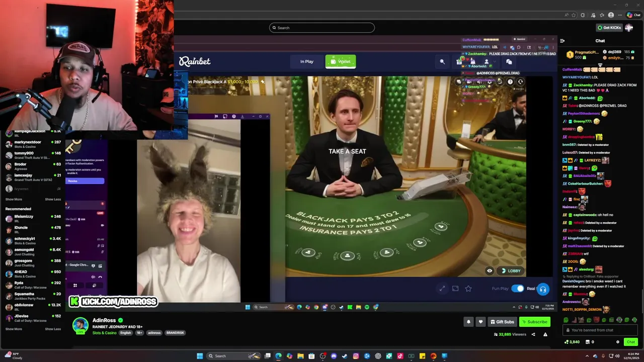Image resolution: width=644 pixels, height=362 pixels.
Task: Open Rainbet search magnifier icon
Action: point(442,61)
